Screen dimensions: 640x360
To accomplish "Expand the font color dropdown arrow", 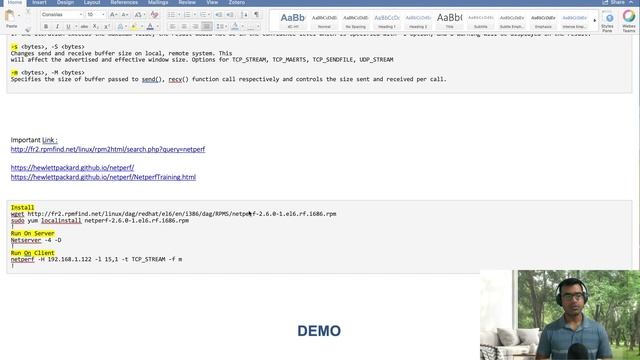I will (x=158, y=27).
